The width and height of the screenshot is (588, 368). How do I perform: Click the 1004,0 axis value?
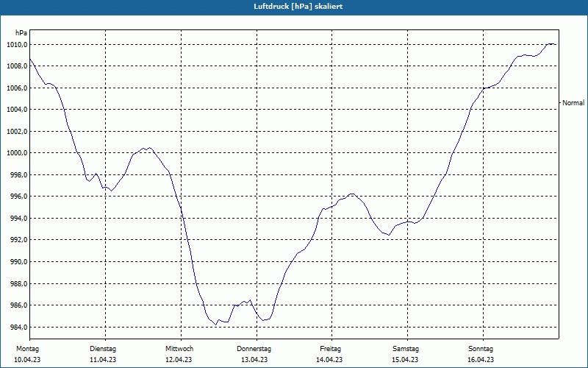tap(17, 110)
